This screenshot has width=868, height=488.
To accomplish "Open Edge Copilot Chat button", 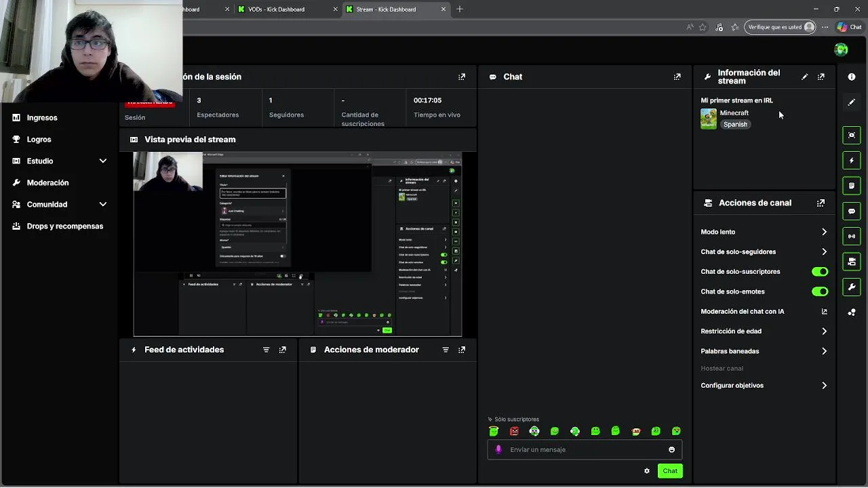I will click(849, 27).
